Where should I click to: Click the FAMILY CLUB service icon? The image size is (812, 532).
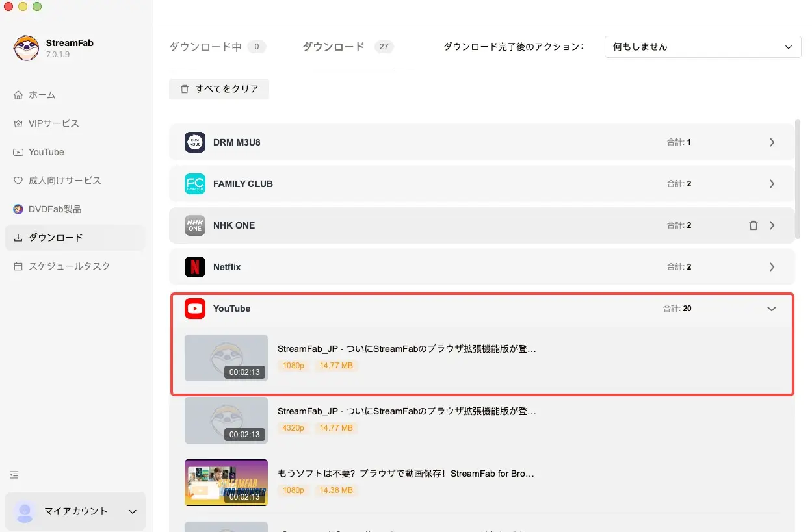tap(195, 184)
